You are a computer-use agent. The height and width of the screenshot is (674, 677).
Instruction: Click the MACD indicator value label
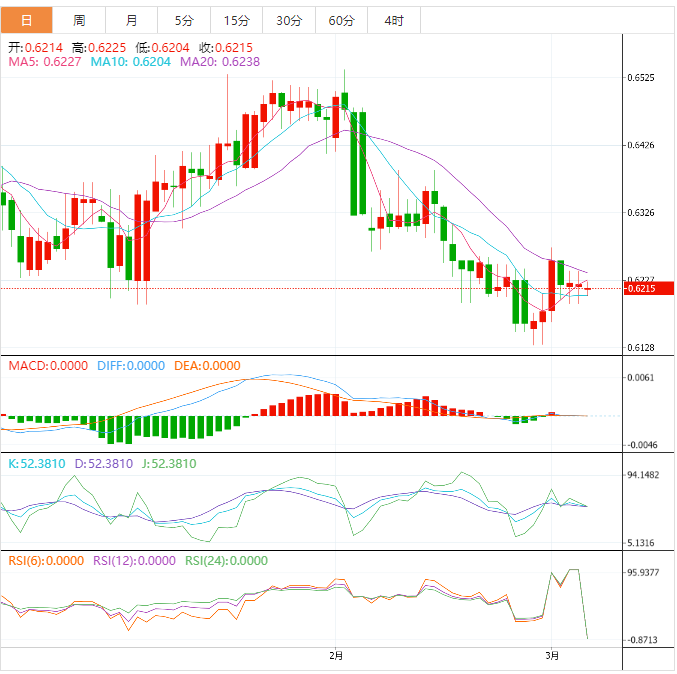tap(48, 366)
